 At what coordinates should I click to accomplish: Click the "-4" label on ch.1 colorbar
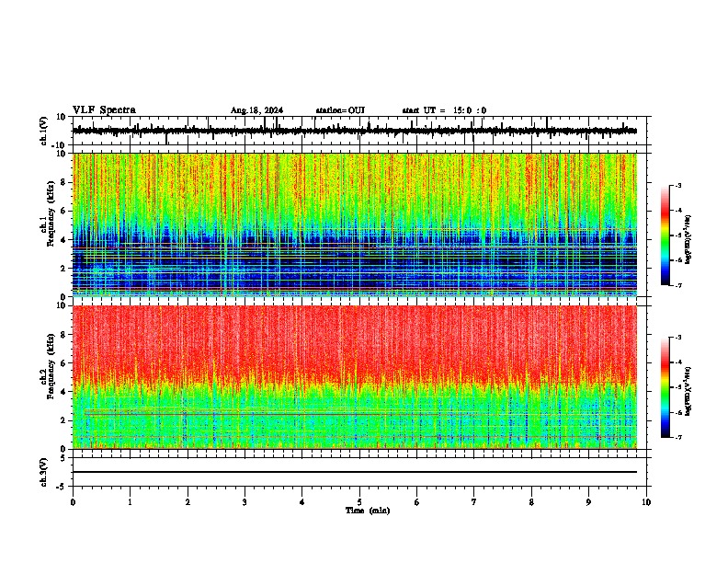tap(678, 211)
